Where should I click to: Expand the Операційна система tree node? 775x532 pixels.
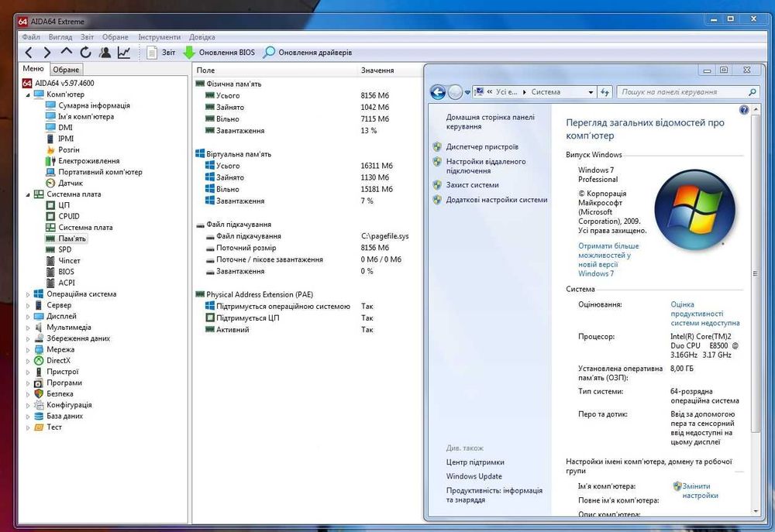pos(29,294)
